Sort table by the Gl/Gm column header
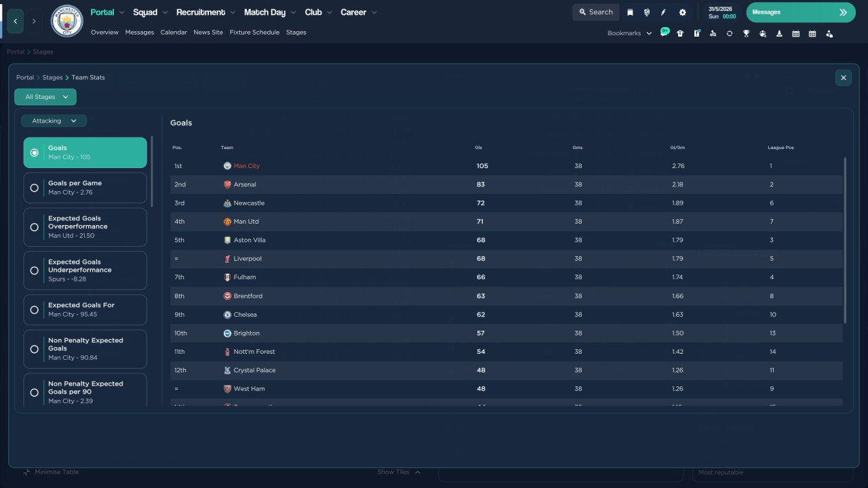Screen dimensions: 868x488 click(x=677, y=147)
